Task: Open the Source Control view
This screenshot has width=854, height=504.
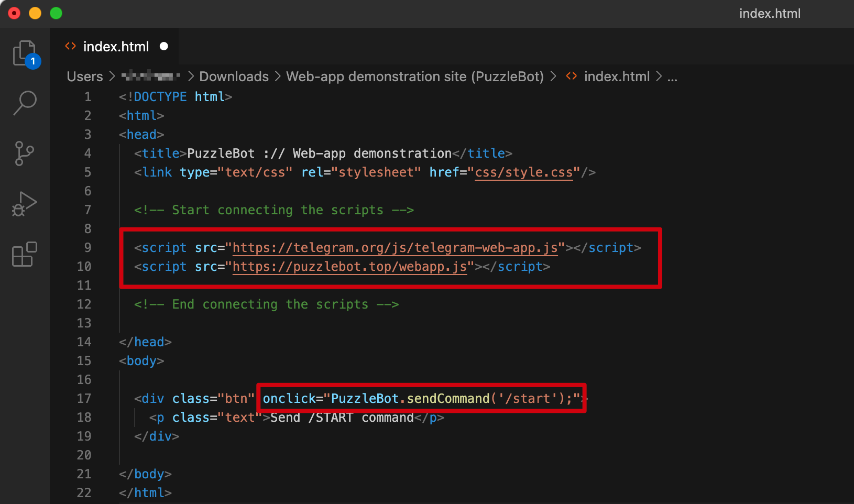Action: (x=24, y=154)
